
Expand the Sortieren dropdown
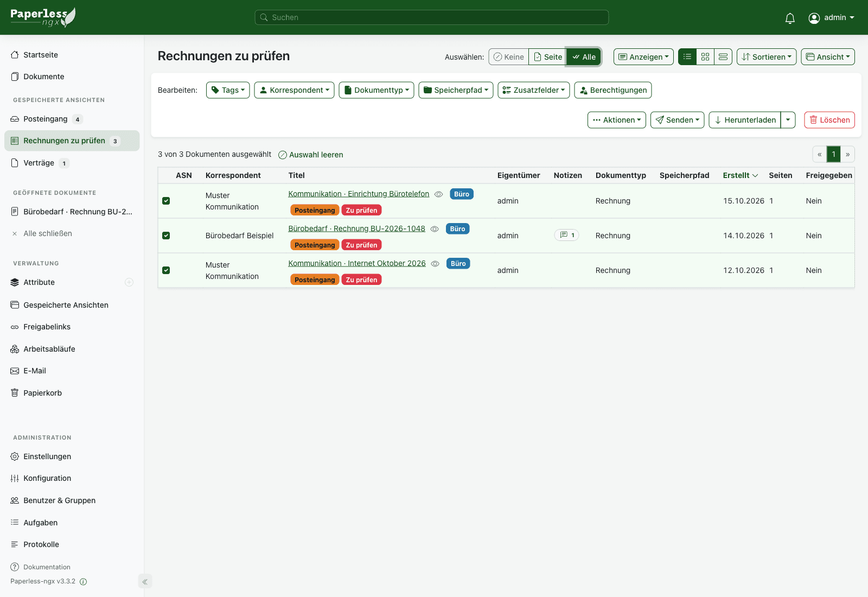[x=767, y=56]
